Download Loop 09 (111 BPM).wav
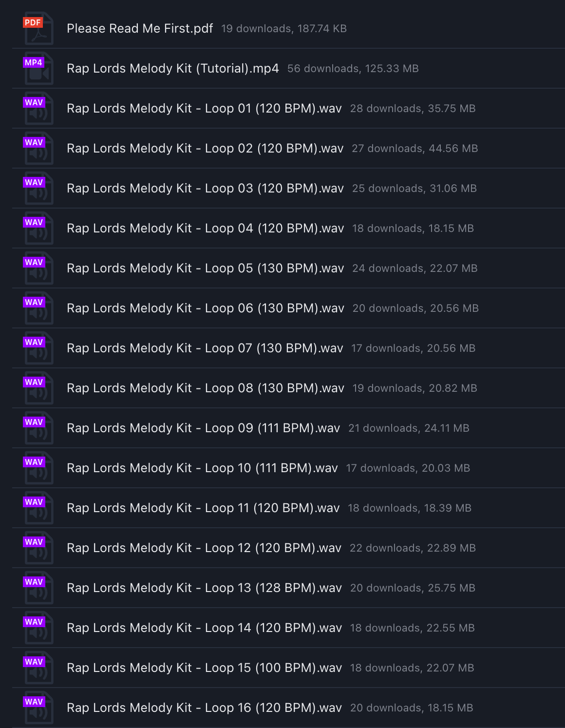Screen dimensions: 565x728 [x=203, y=428]
